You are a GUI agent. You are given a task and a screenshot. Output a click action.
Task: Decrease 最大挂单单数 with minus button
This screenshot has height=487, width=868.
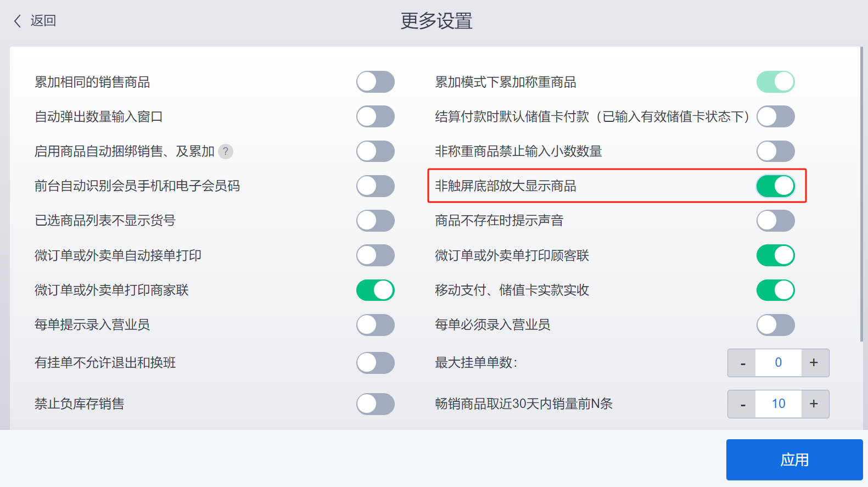click(742, 363)
